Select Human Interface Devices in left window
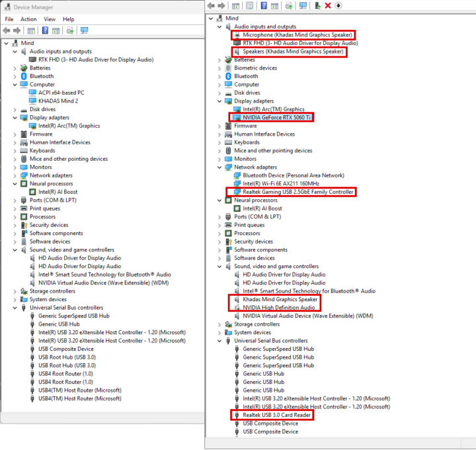 [x=60, y=142]
